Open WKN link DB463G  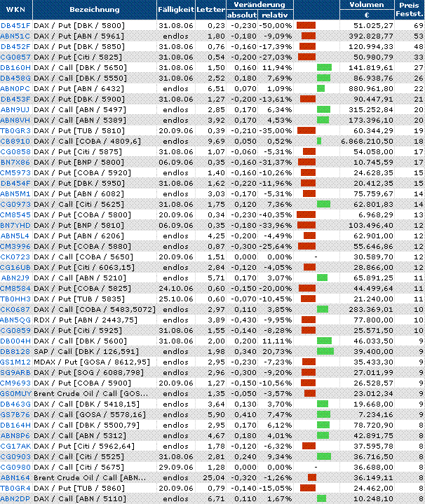click(15, 404)
